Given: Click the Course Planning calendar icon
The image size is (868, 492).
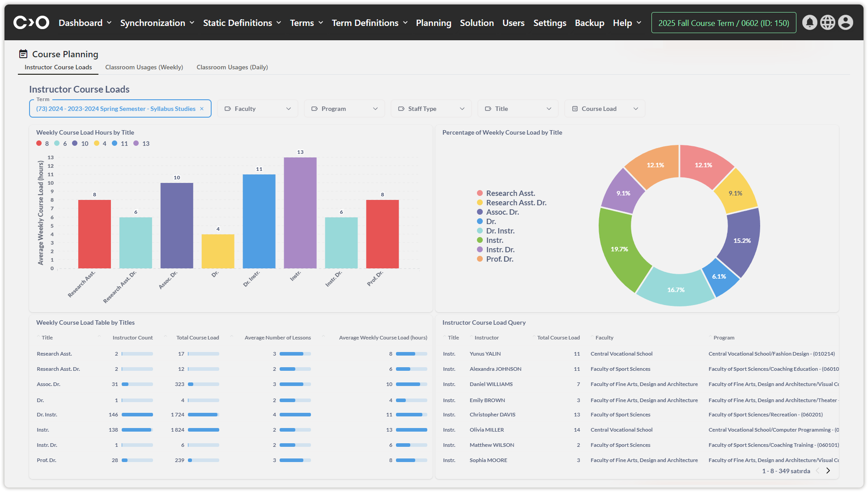Looking at the screenshot, I should (x=23, y=54).
